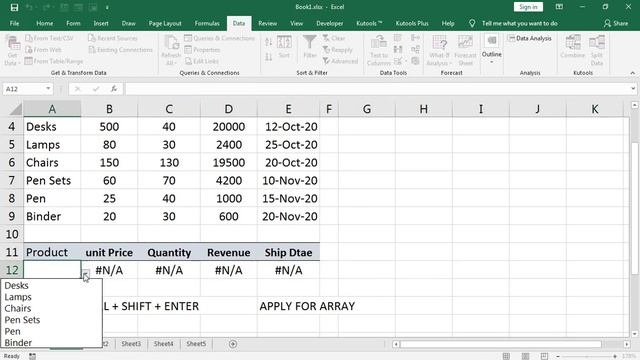The width and height of the screenshot is (640, 360).
Task: Switch to Normal view in status bar
Action: (506, 356)
